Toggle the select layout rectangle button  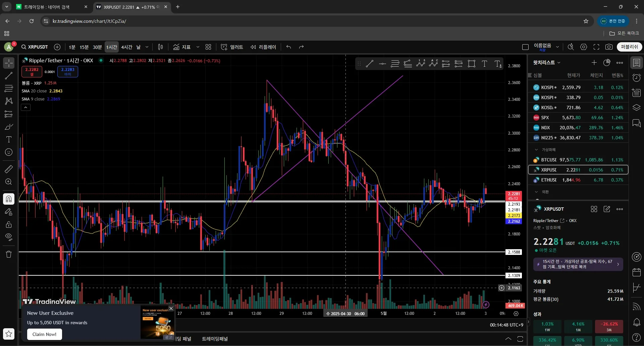[525, 47]
